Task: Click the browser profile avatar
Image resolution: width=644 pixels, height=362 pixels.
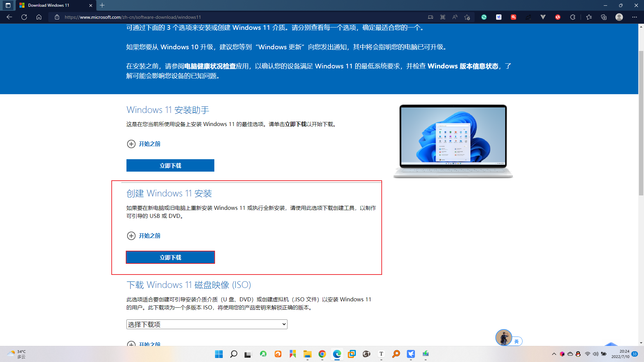Action: pyautogui.click(x=619, y=17)
